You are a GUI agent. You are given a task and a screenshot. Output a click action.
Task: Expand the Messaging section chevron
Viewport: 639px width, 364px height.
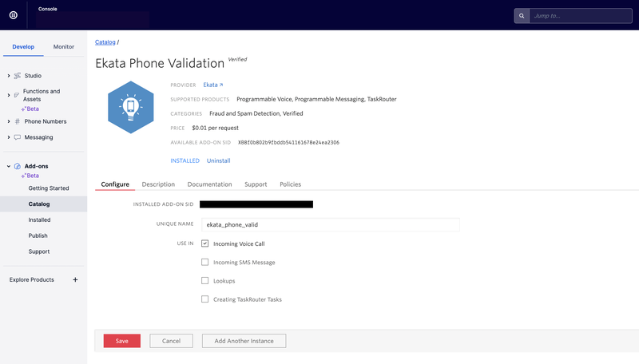[9, 137]
